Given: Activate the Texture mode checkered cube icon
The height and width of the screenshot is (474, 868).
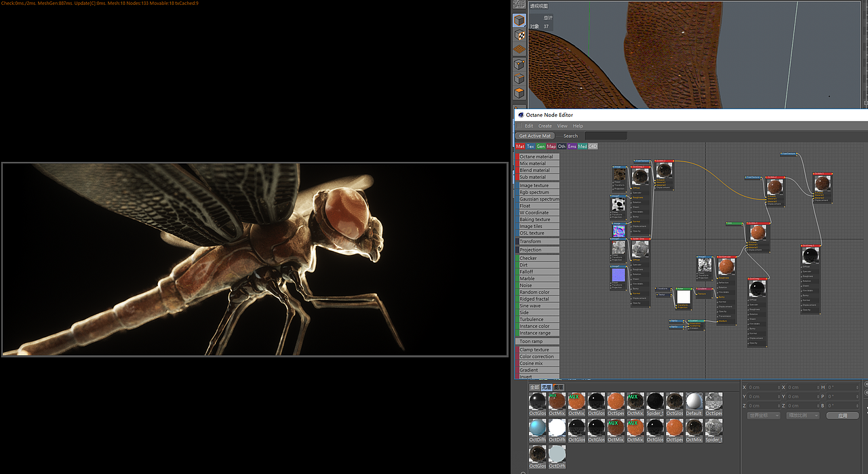Looking at the screenshot, I should pyautogui.click(x=519, y=35).
